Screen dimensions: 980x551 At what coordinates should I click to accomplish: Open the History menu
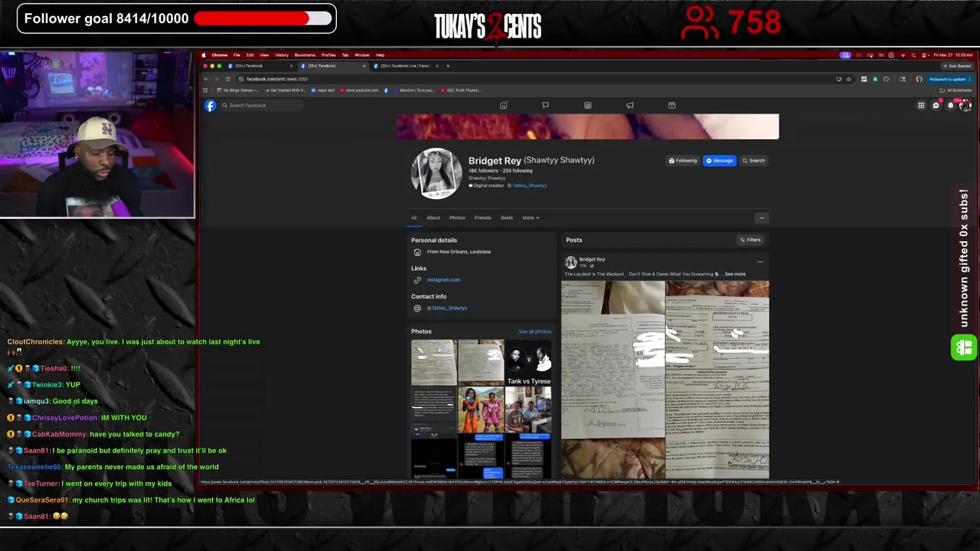tap(282, 55)
